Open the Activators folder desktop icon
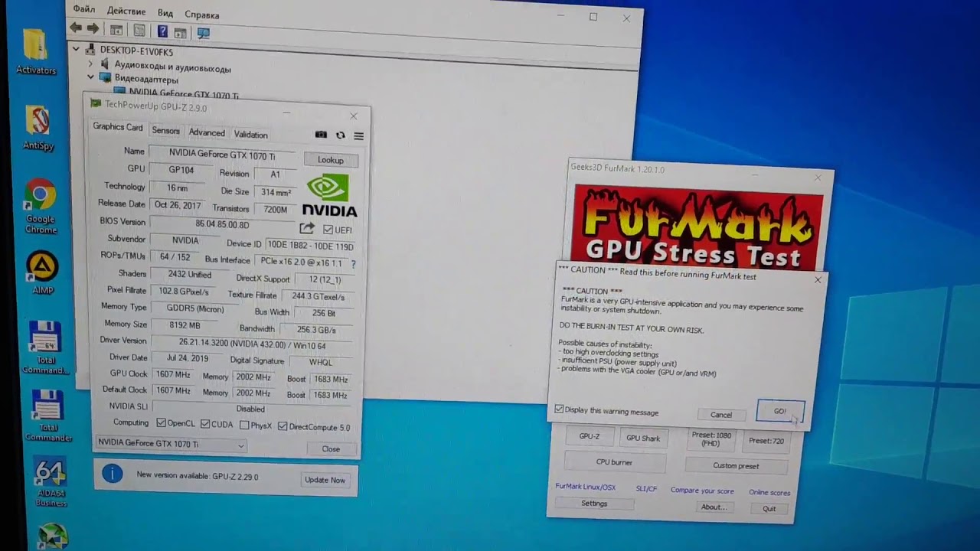The height and width of the screenshot is (551, 980). (36, 52)
